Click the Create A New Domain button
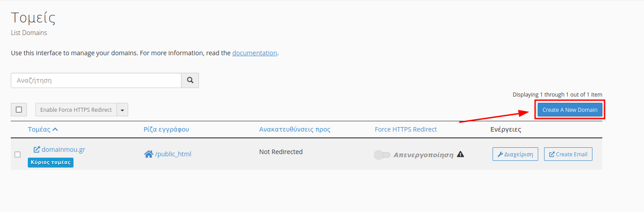Screen dimensions: 644x212 click(x=570, y=110)
